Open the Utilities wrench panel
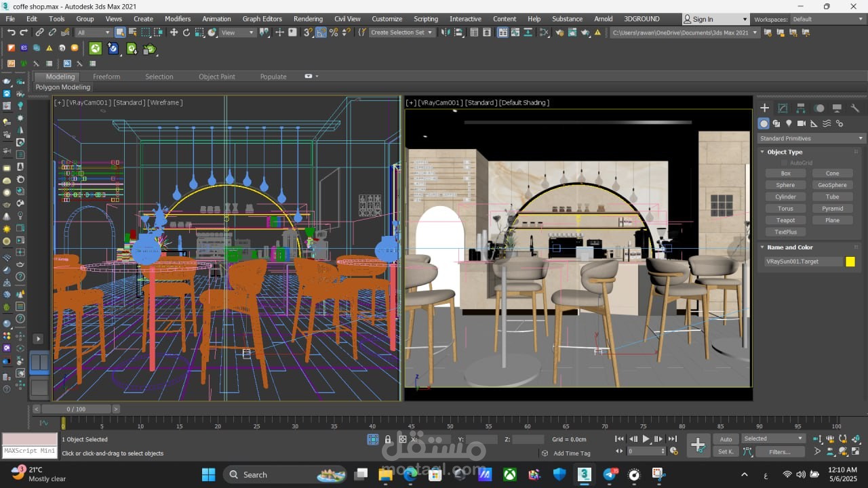868x488 pixels. coord(854,108)
